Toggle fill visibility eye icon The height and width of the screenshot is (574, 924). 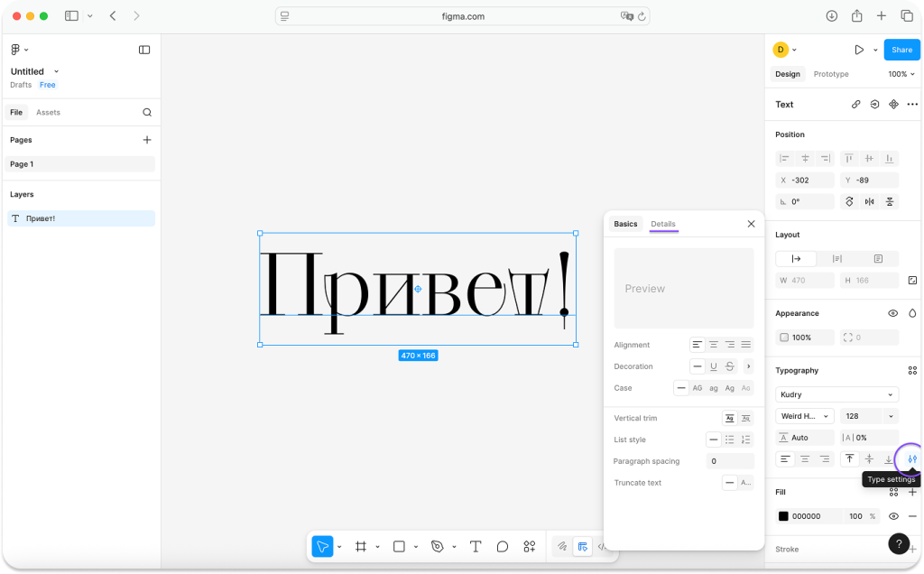[x=892, y=516]
